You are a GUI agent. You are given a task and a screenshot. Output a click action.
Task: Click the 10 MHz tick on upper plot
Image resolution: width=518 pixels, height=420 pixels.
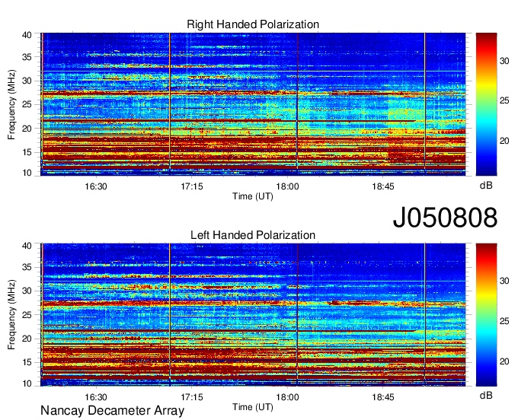coord(27,173)
